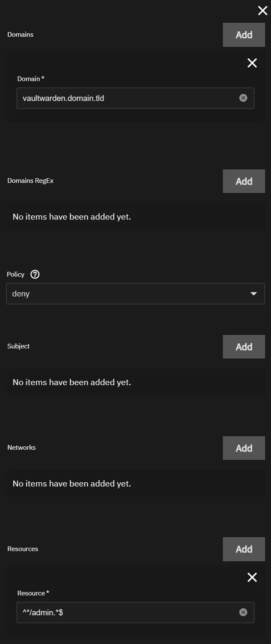271x644 pixels.
Task: Add a new Networks item
Action: tap(244, 448)
